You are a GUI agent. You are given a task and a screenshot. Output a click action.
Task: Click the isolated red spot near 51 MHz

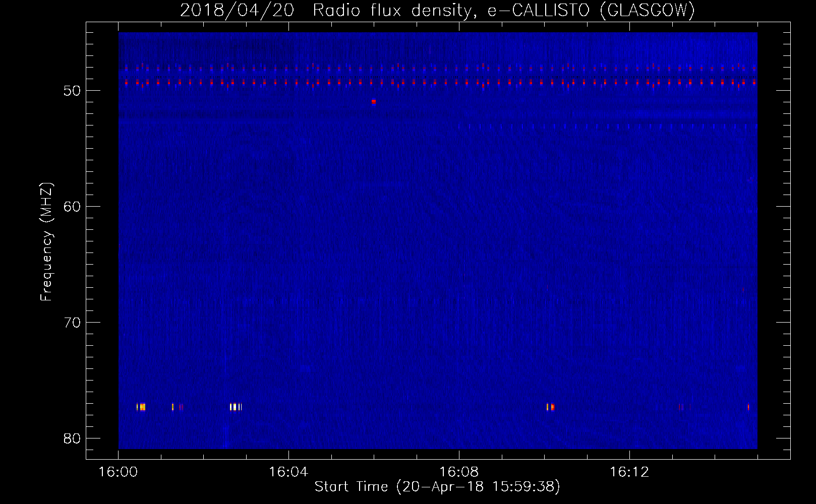tap(374, 102)
